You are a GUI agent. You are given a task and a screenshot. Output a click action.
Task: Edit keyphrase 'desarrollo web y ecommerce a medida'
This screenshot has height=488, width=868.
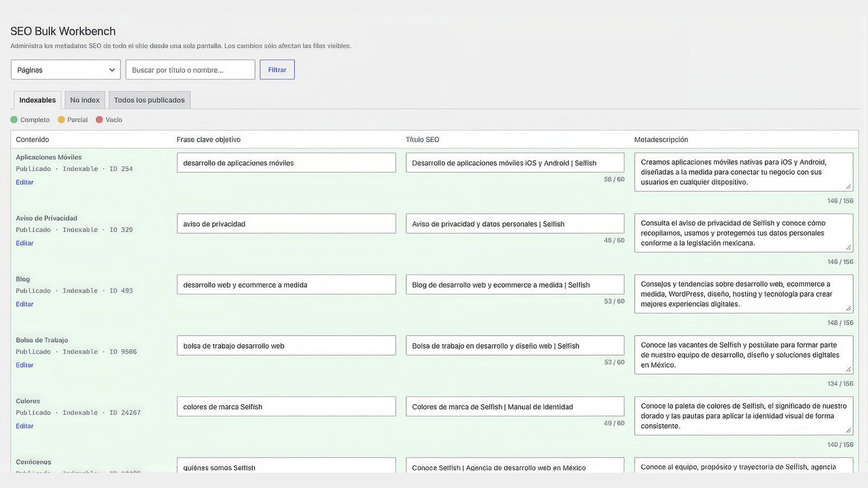(286, 285)
